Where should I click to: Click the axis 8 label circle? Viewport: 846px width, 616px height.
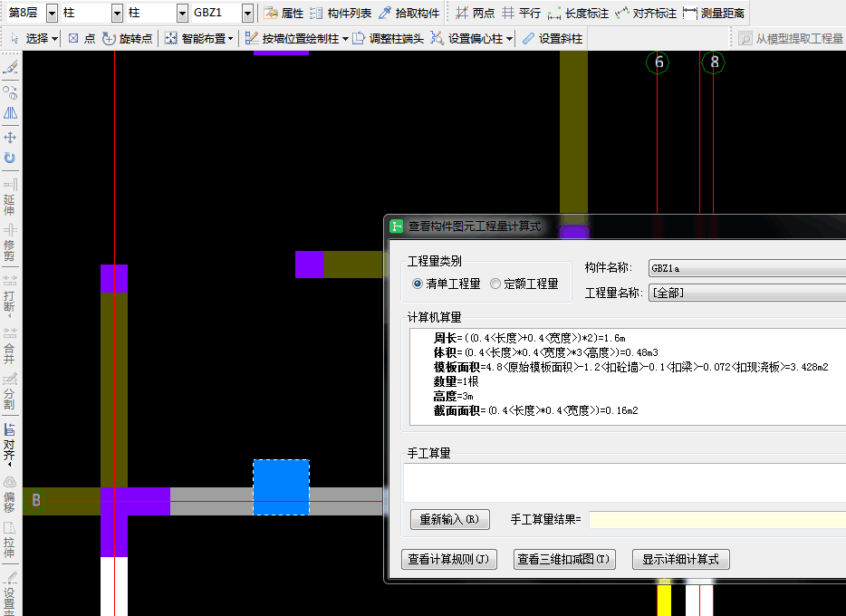(x=714, y=63)
